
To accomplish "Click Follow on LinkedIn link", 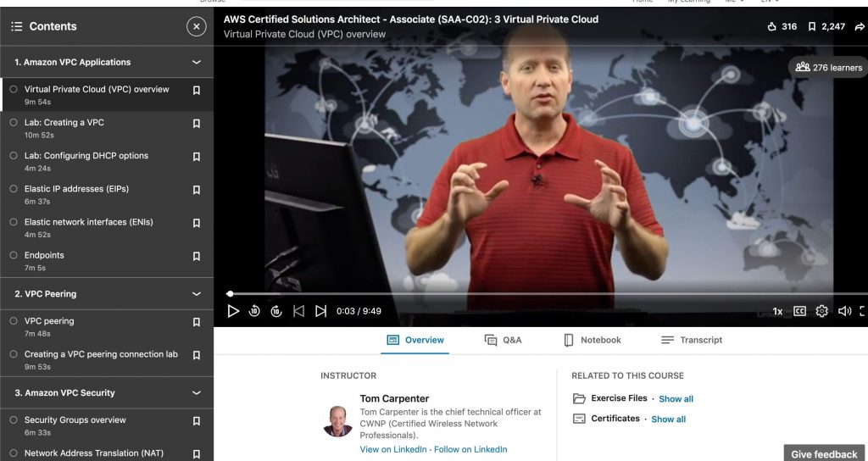I will click(470, 449).
